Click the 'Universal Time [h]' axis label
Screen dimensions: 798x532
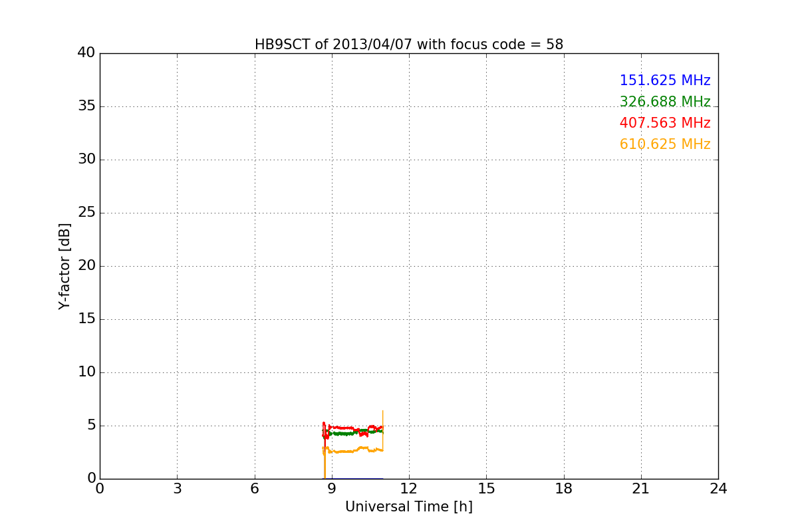(x=409, y=507)
